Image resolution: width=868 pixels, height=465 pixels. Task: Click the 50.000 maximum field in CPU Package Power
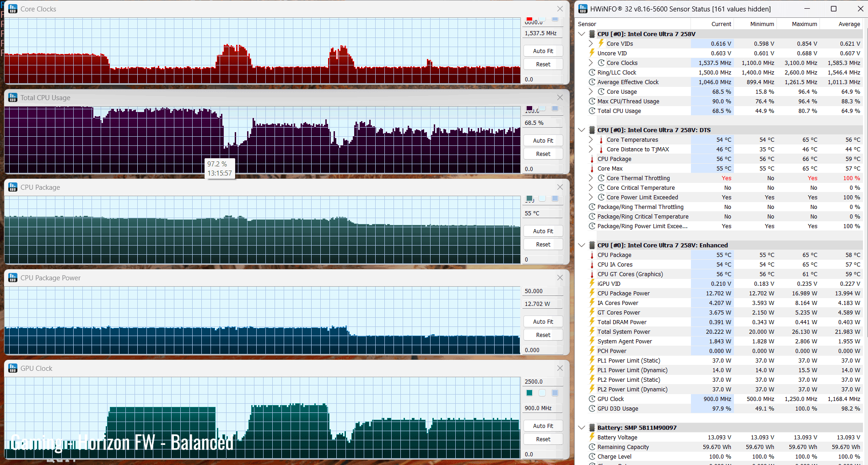(x=543, y=291)
